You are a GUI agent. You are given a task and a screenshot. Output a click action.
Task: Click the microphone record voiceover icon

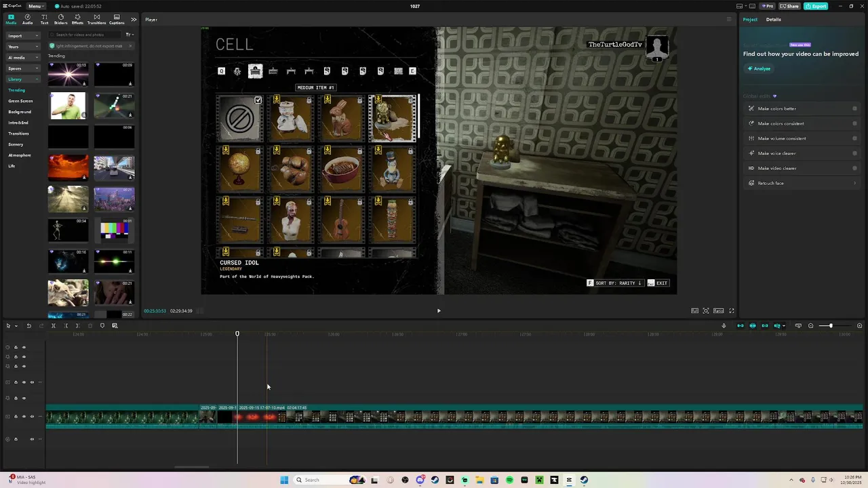coord(724,326)
